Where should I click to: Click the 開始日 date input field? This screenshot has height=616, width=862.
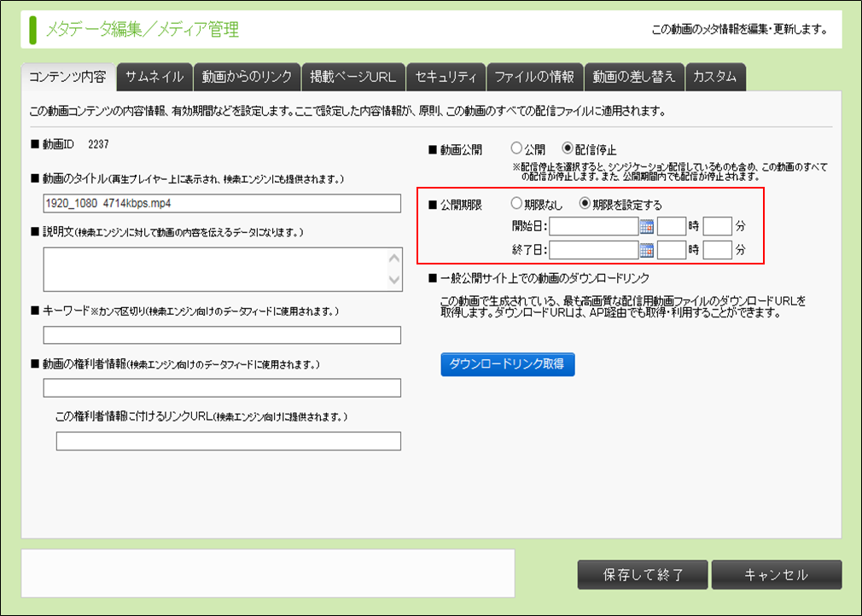[594, 226]
